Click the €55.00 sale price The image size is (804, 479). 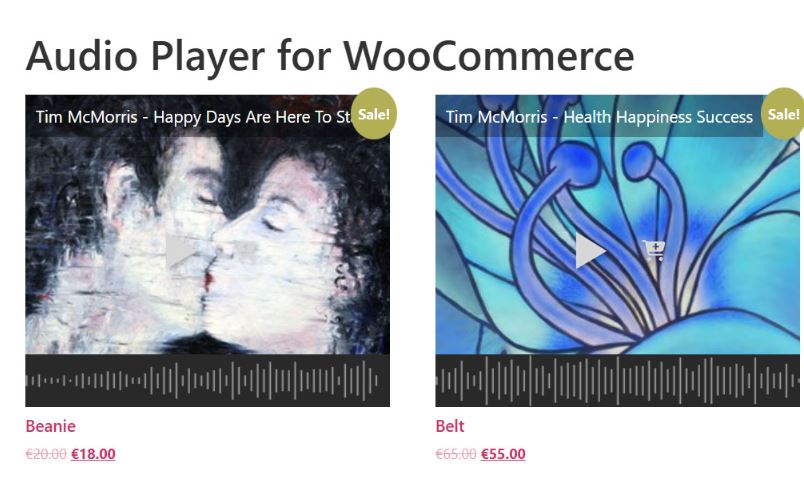503,454
